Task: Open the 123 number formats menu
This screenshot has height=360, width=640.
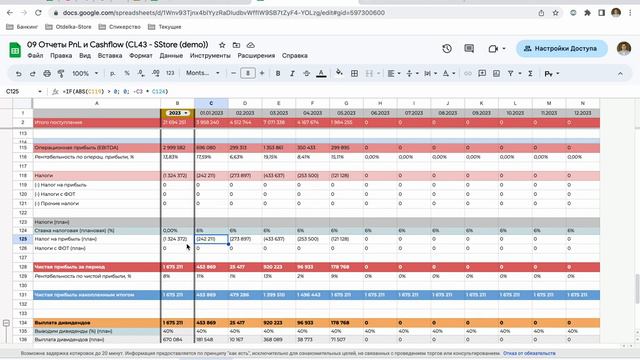Action: tap(170, 73)
